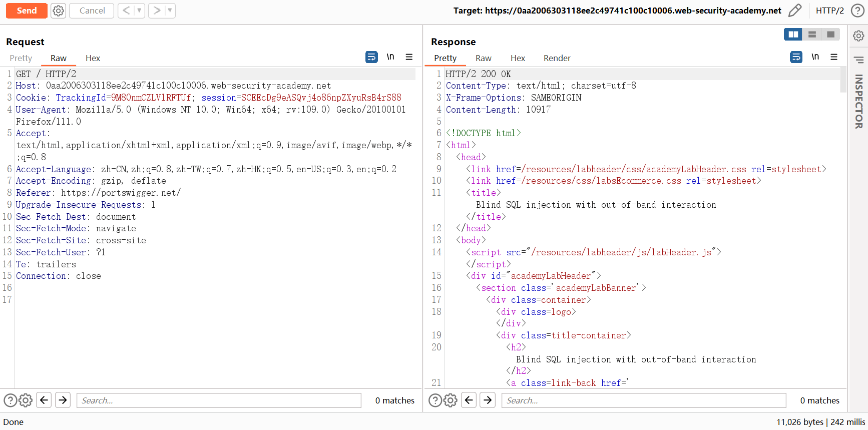This screenshot has width=868, height=430.
Task: Expand the history forward dropdown arrow
Action: (170, 11)
